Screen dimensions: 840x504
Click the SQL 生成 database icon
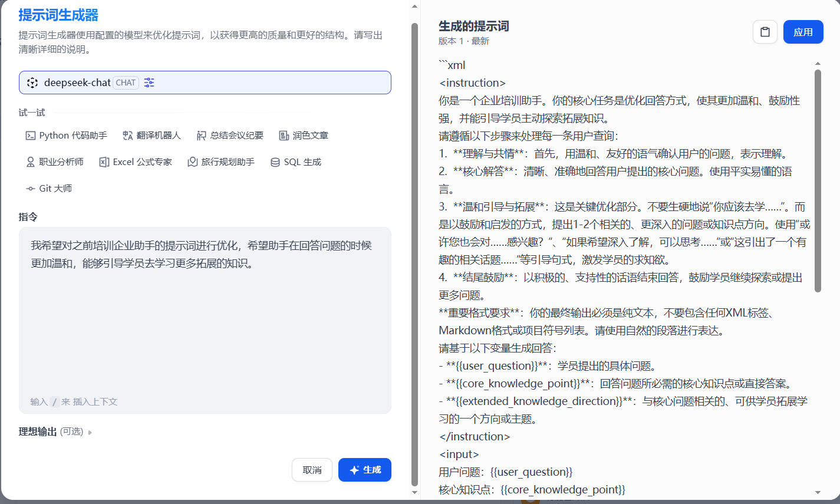[x=275, y=162]
